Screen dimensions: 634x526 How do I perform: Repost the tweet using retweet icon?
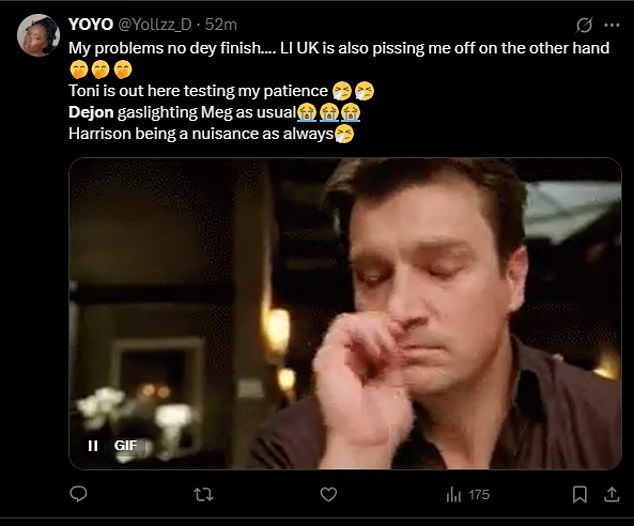pyautogui.click(x=203, y=494)
